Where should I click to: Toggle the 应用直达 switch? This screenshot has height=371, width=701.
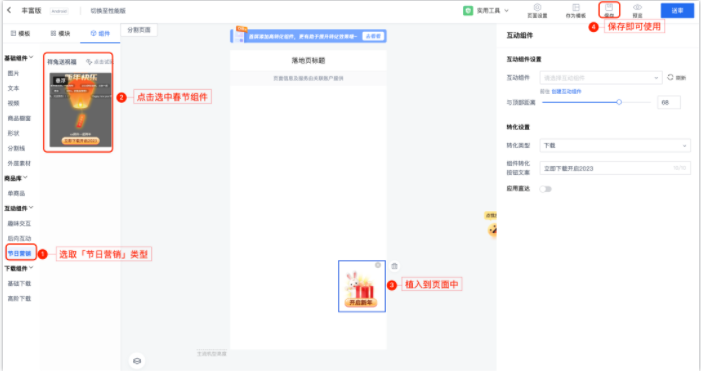545,189
